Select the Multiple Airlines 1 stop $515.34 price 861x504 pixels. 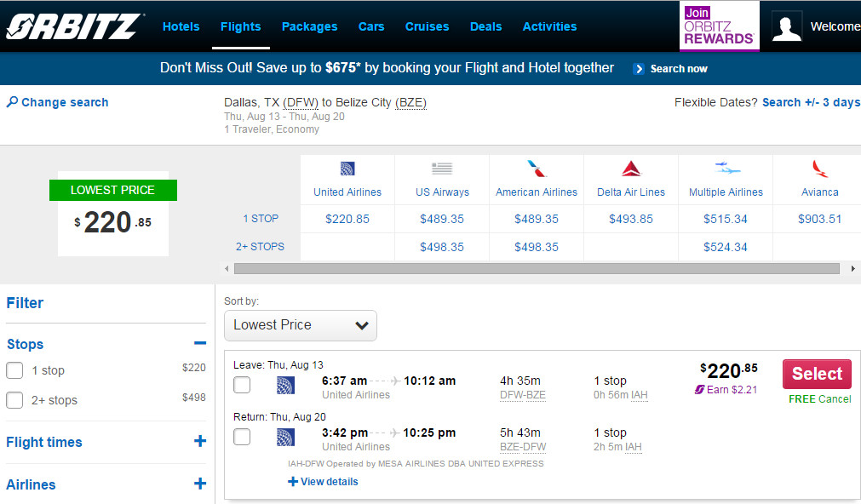point(726,219)
